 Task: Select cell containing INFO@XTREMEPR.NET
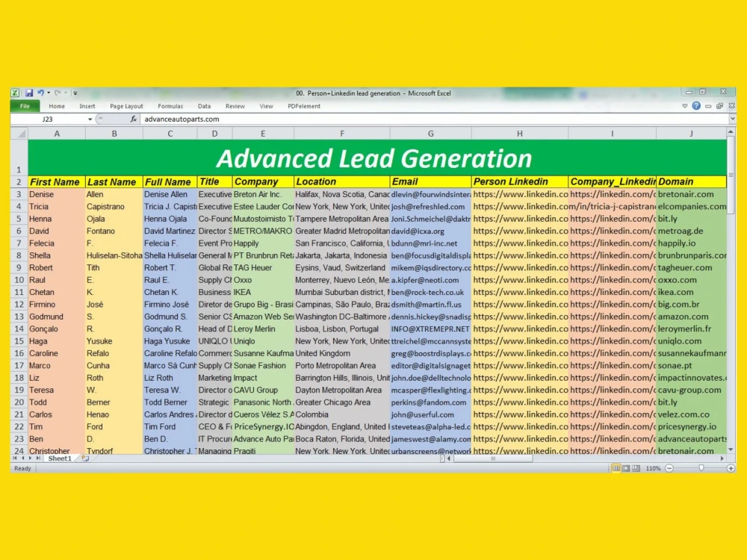(x=430, y=329)
